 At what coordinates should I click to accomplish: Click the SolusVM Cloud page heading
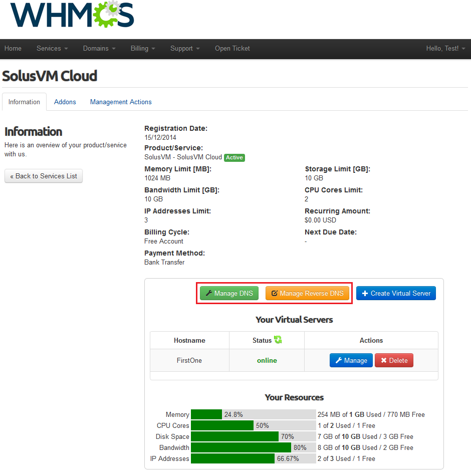click(x=50, y=76)
